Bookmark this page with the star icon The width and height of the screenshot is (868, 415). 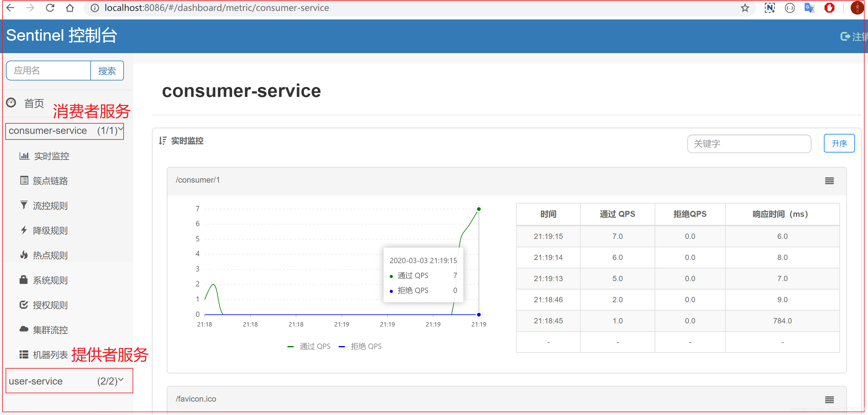(745, 8)
